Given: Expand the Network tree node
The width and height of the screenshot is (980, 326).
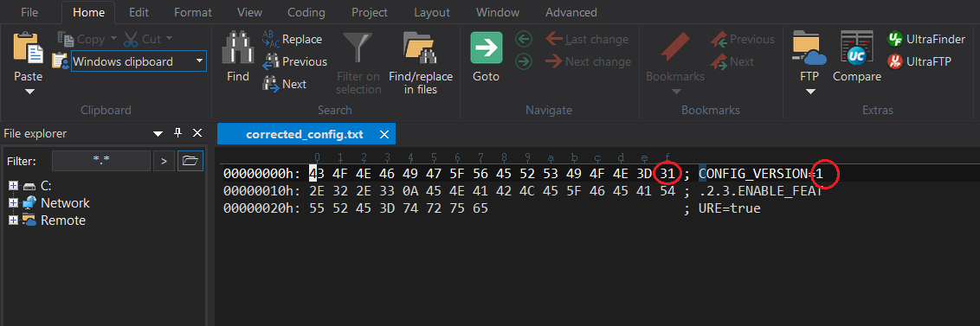Looking at the screenshot, I should click(x=13, y=203).
